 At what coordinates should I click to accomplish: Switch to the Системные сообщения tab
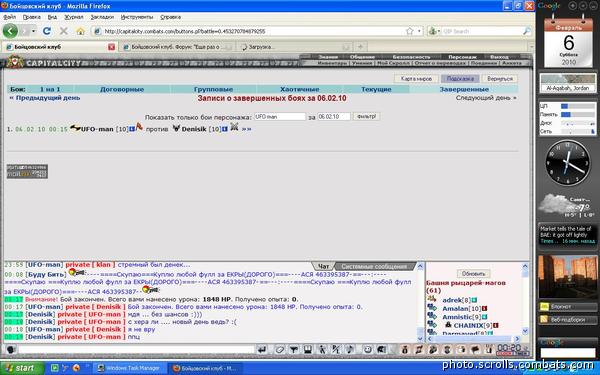[374, 266]
